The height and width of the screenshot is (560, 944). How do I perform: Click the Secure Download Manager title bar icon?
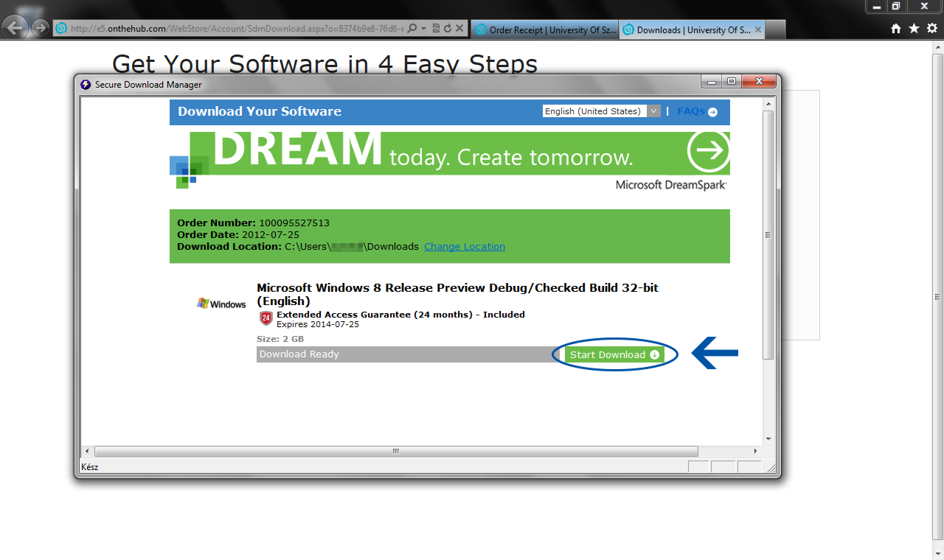(x=86, y=84)
